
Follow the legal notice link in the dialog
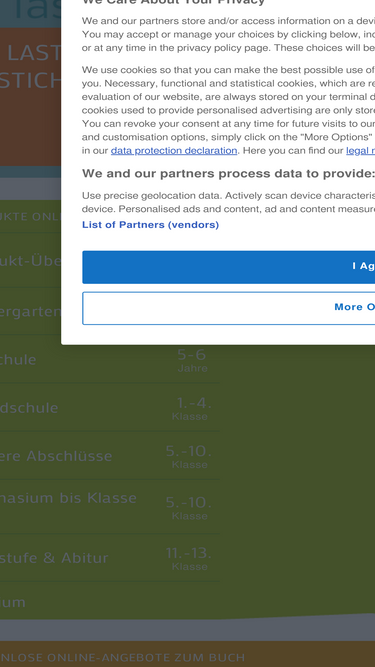[361, 151]
